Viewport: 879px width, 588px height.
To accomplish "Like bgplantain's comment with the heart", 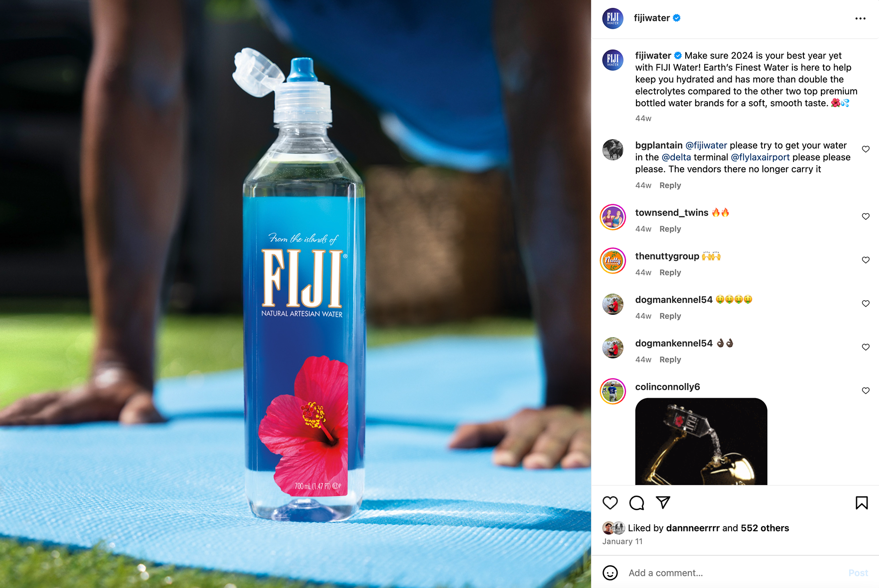I will tap(865, 149).
